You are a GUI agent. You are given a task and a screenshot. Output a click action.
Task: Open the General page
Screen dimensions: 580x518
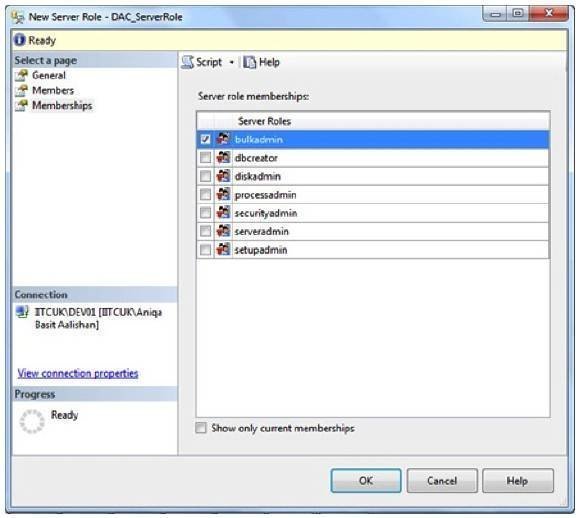48,75
